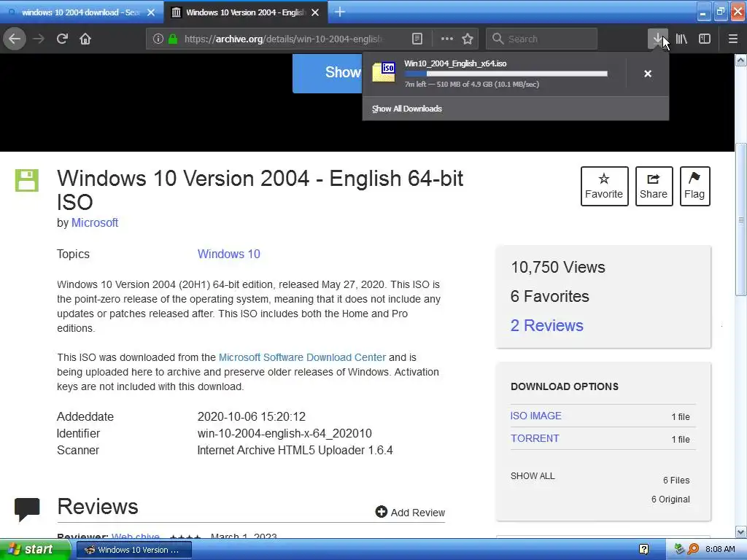Cancel the Win10_2004_English_x64.iso download
The width and height of the screenshot is (747, 560).
[648, 74]
